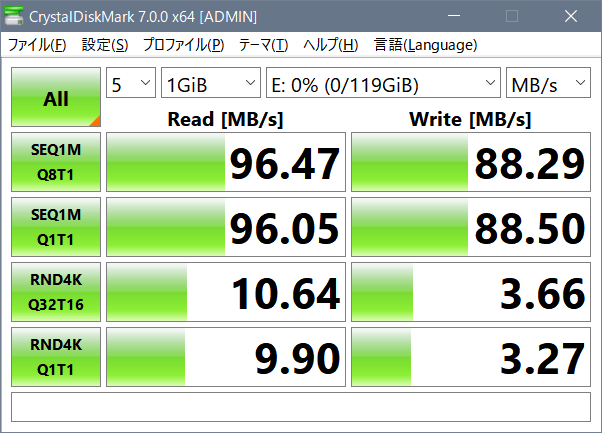Image resolution: width=602 pixels, height=433 pixels.
Task: Open the ヘルプ(H) menu
Action: pyautogui.click(x=331, y=45)
